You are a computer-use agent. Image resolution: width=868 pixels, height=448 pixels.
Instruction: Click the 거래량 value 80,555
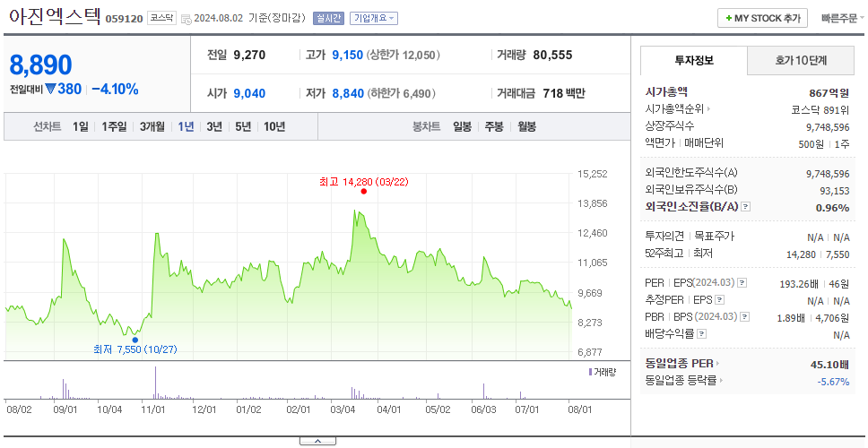(x=552, y=55)
